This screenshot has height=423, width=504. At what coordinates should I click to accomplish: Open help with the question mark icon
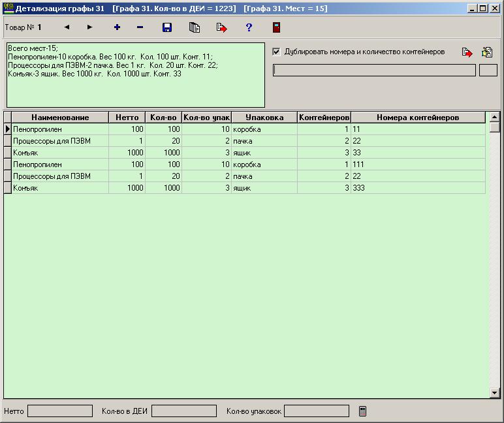pos(249,27)
